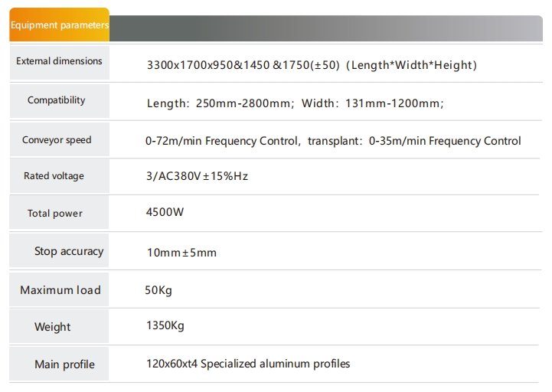
Task: Click the 3/AC380V±15%Hz voltage value
Action: coord(197,176)
